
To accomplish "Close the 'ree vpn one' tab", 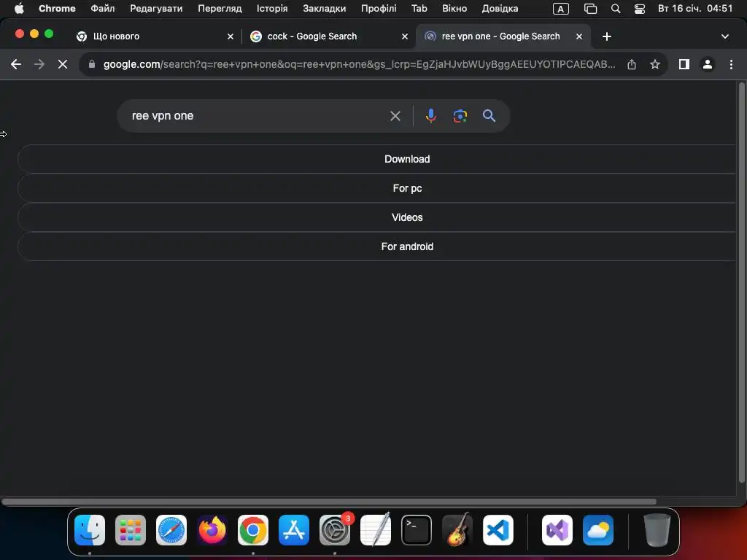I will pyautogui.click(x=579, y=36).
